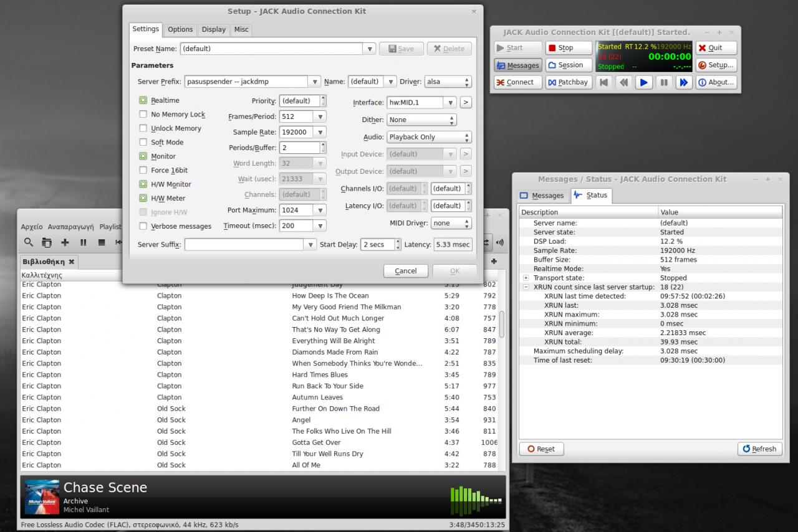Click the Stop button in JACK control
Image resolution: width=798 pixels, height=532 pixels.
pos(569,48)
